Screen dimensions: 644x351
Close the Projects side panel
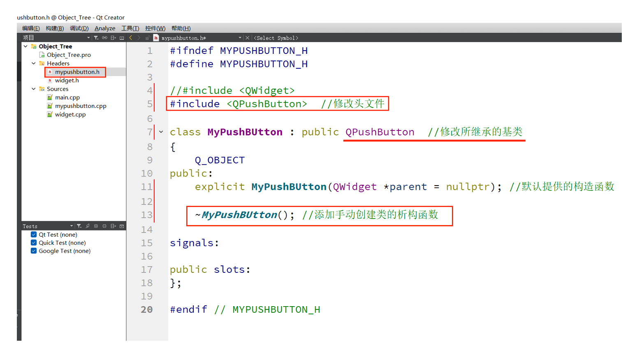coord(121,37)
